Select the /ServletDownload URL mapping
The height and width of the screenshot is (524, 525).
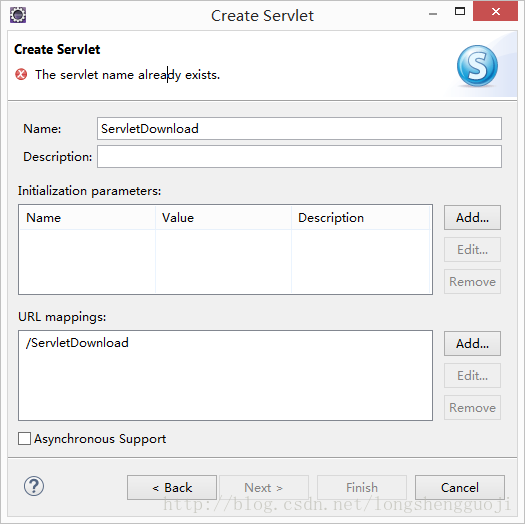(77, 343)
